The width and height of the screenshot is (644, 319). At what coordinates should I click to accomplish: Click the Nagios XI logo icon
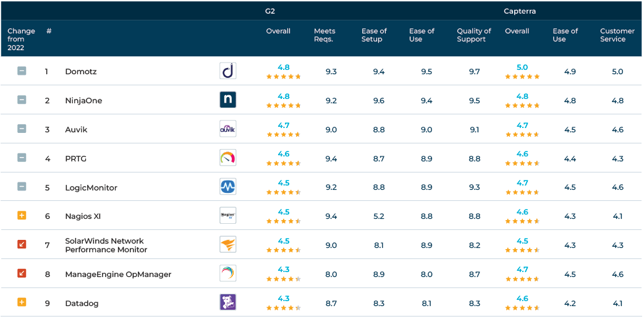click(x=227, y=215)
